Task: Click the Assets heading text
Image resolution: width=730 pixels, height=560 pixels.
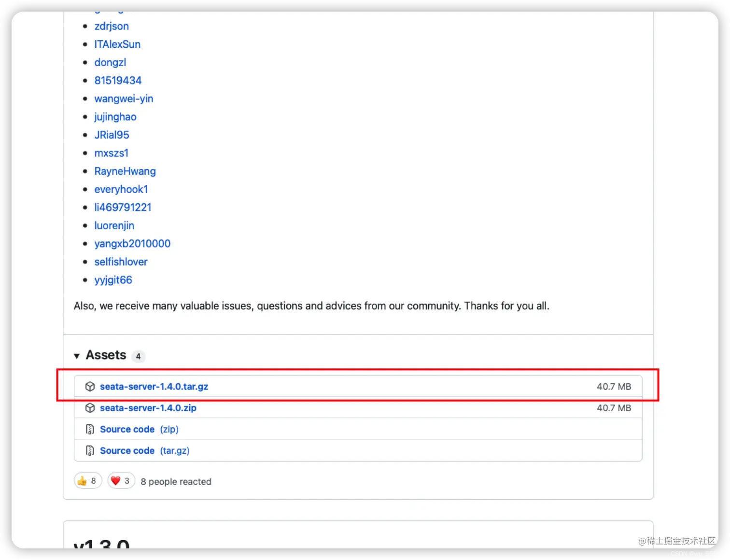Action: click(x=106, y=355)
